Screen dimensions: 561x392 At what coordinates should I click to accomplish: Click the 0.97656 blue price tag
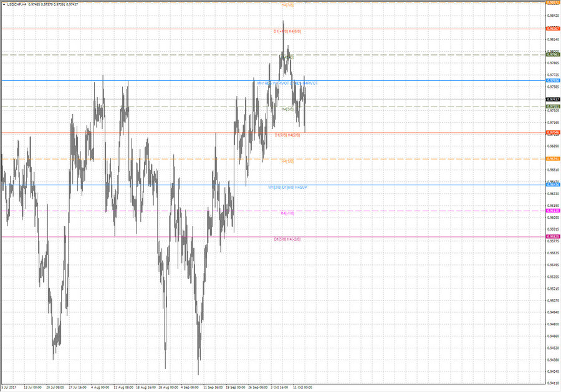(553, 81)
